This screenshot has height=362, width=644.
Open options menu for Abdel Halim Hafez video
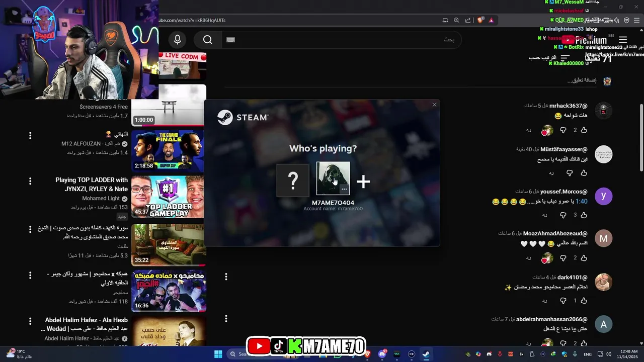click(30, 321)
